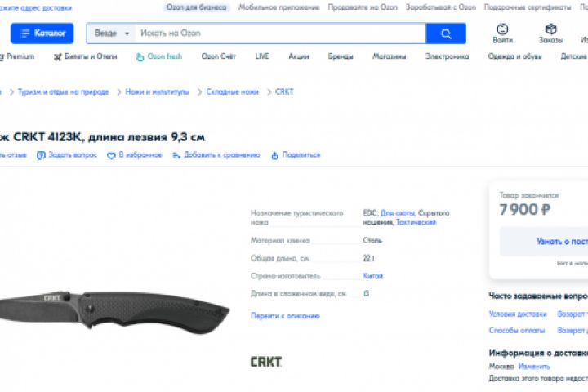Image resolution: width=588 pixels, height=392 pixels.
Task: Open the Ozon Счёт menu item
Action: point(218,56)
